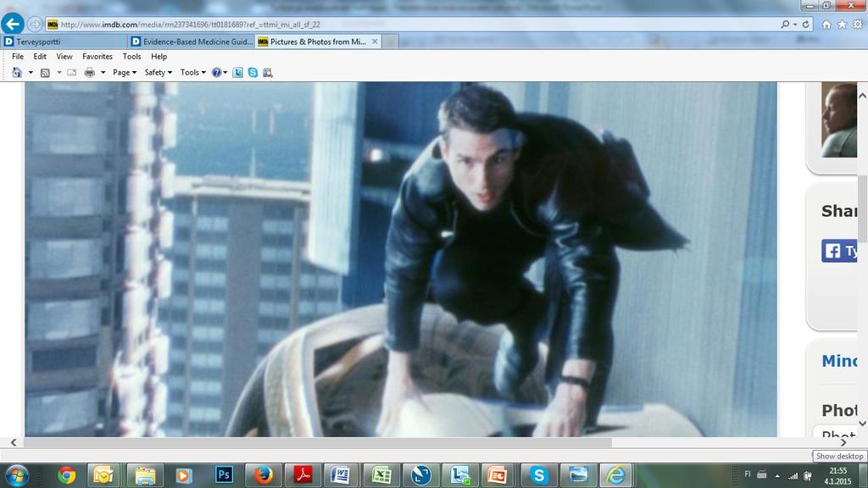This screenshot has height=488, width=868.
Task: Refresh the page with the reload icon
Action: (806, 25)
